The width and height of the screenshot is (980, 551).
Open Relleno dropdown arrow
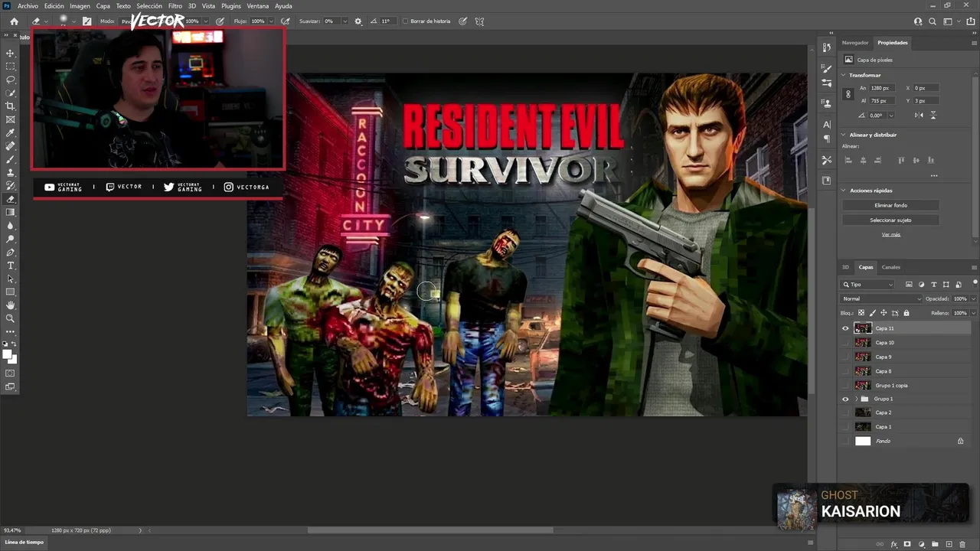click(x=973, y=313)
